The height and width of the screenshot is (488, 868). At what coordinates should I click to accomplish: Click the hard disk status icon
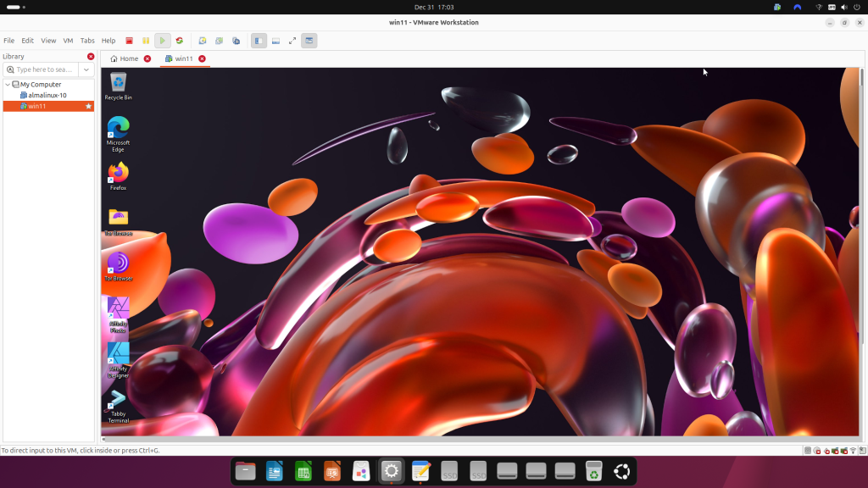808,450
